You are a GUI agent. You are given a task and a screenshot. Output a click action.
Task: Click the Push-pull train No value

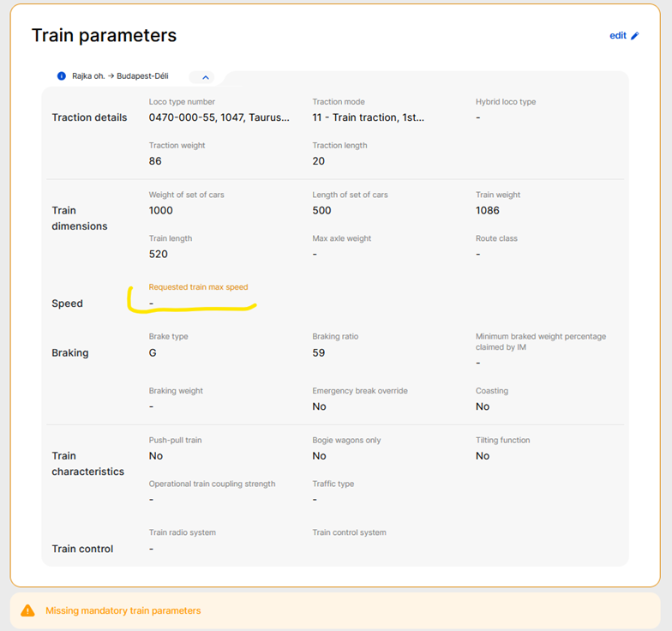(x=156, y=456)
